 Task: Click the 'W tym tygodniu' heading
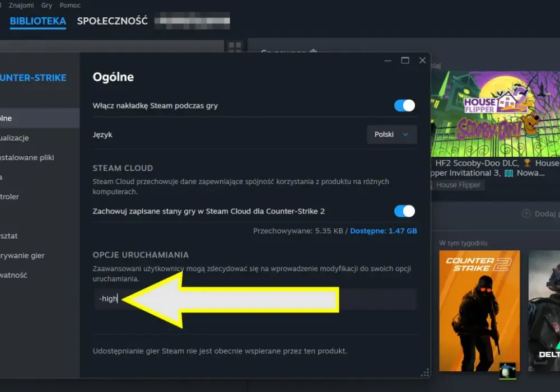pos(463,243)
